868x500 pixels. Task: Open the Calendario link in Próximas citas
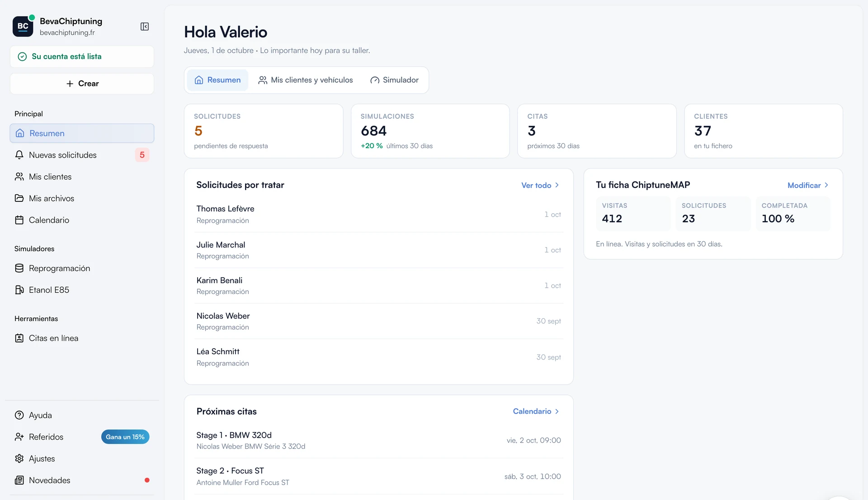pos(536,411)
